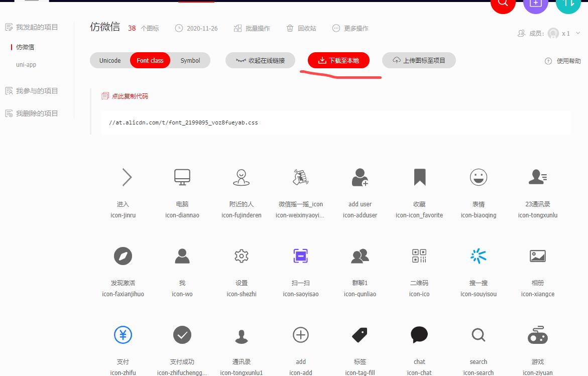This screenshot has width=588, height=376.
Task: Open the 更多操作 dropdown
Action: click(x=350, y=28)
